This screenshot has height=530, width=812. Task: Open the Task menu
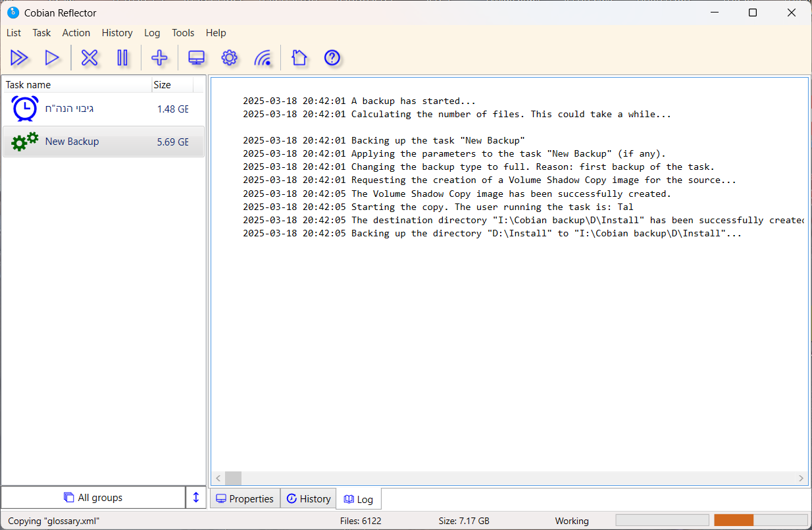(x=41, y=33)
